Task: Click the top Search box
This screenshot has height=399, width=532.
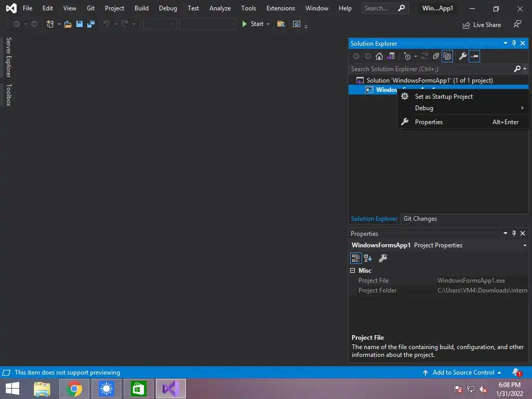Action: (385, 8)
